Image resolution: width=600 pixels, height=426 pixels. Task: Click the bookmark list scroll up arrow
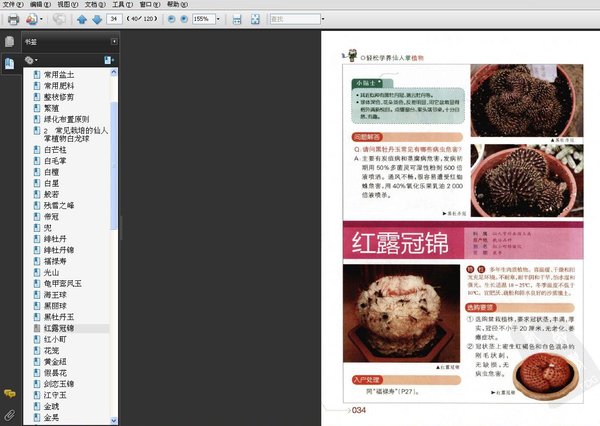point(114,72)
